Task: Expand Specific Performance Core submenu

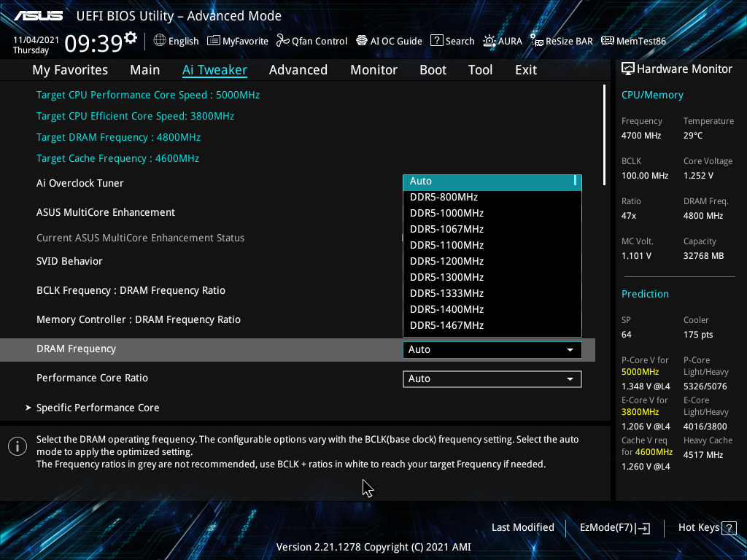Action: pyautogui.click(x=98, y=408)
